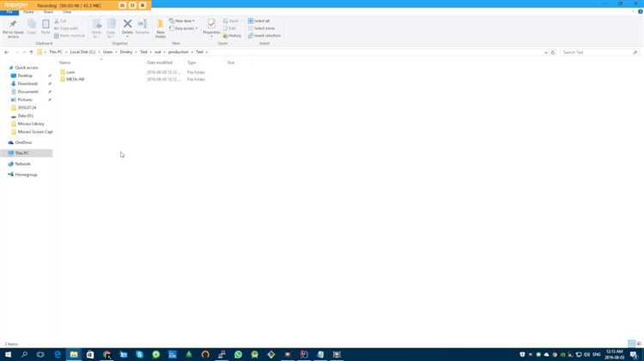Click Users in address breadcrumb

tap(108, 52)
